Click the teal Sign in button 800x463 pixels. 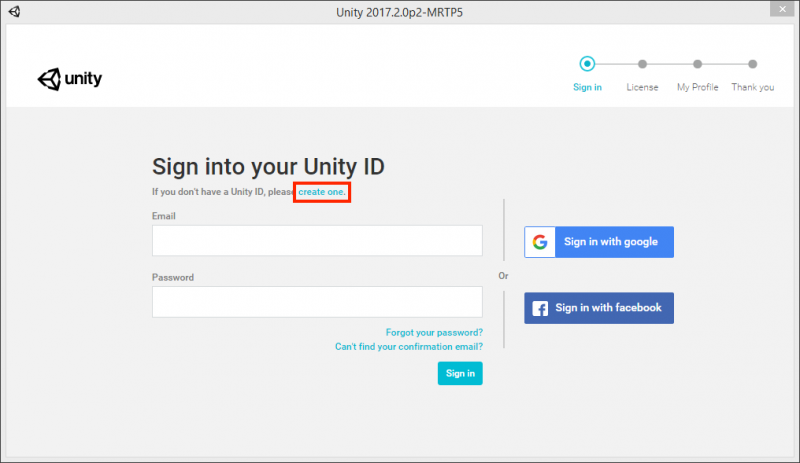(x=460, y=373)
